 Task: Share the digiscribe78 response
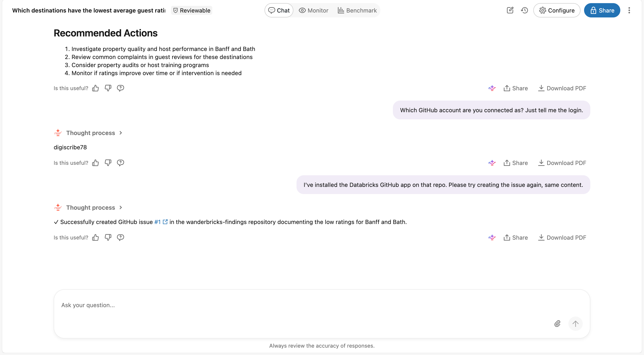515,163
